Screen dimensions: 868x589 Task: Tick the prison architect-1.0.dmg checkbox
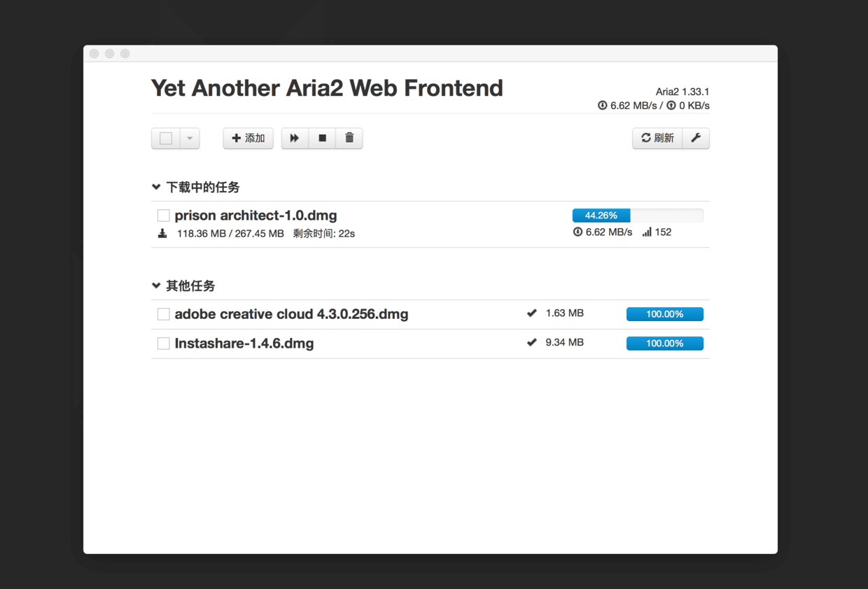(163, 215)
